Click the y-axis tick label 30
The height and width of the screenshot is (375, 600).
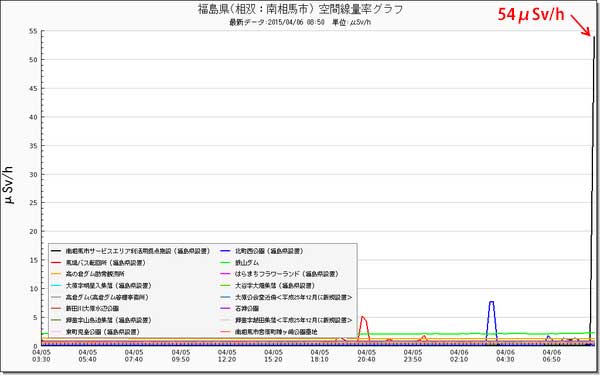(33, 174)
